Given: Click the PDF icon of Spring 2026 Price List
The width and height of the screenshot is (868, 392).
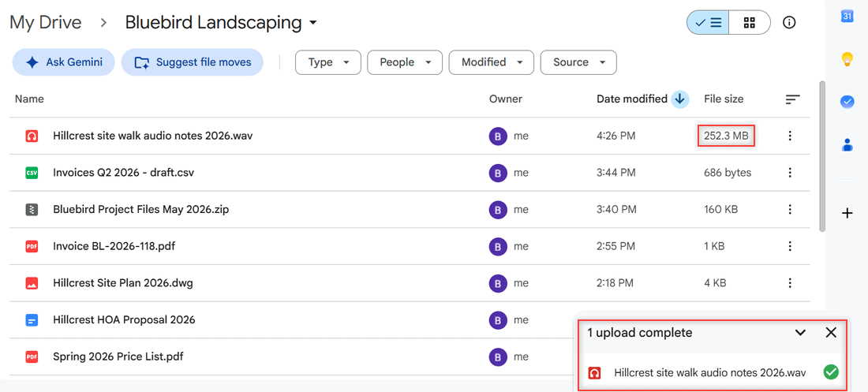Looking at the screenshot, I should click(x=32, y=357).
